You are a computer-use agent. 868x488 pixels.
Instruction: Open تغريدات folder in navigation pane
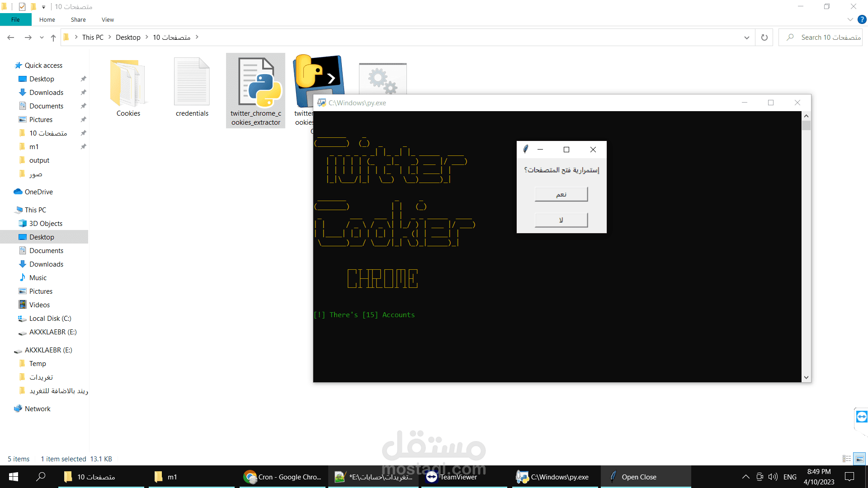click(x=41, y=377)
